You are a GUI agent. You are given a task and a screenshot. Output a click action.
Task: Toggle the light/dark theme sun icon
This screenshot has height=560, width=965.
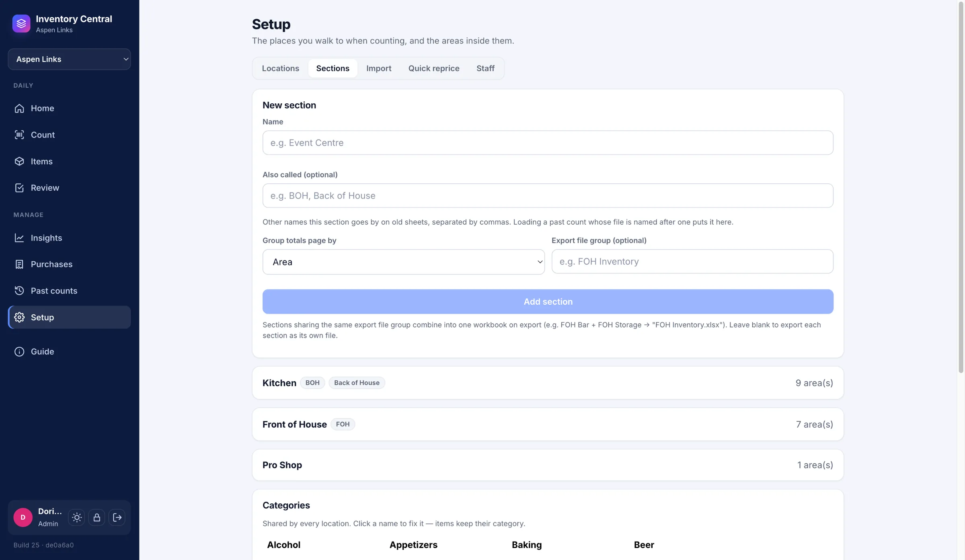[77, 517]
